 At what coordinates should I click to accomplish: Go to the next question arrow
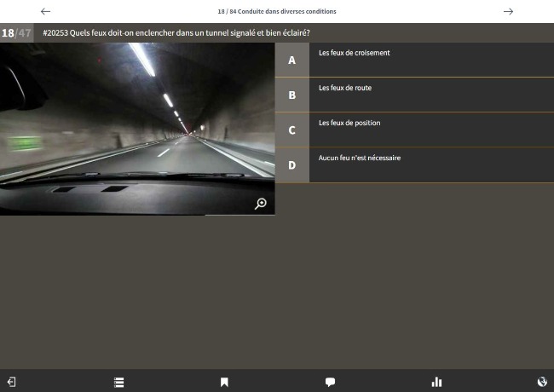tap(508, 11)
